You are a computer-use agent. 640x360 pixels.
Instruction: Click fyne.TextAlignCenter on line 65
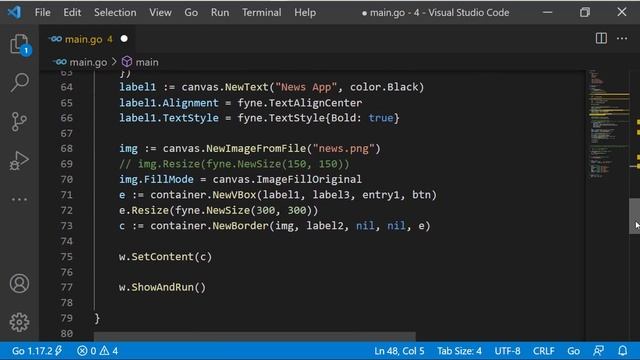[300, 102]
